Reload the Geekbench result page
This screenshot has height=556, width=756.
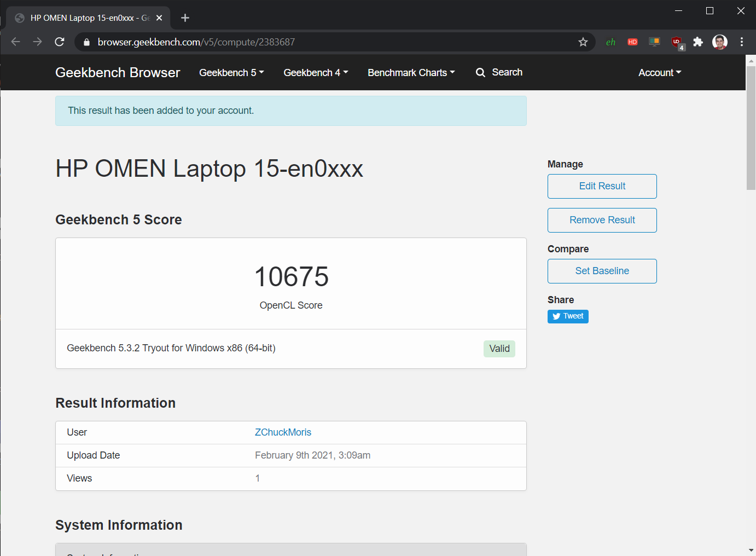point(60,42)
